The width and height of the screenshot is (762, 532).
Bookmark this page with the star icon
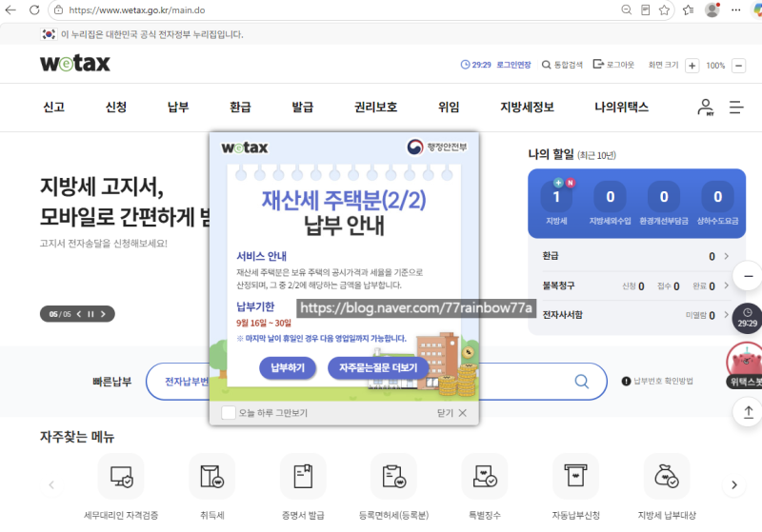click(664, 10)
